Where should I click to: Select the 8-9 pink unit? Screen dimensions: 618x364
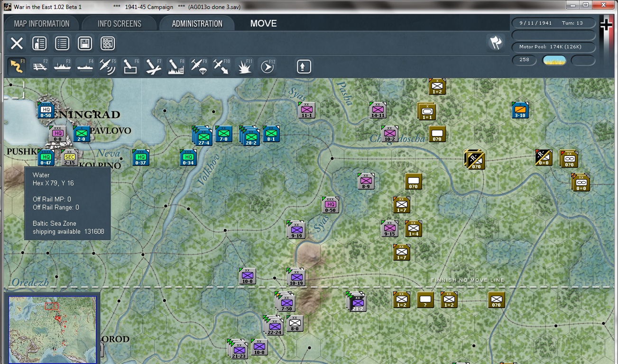(366, 182)
